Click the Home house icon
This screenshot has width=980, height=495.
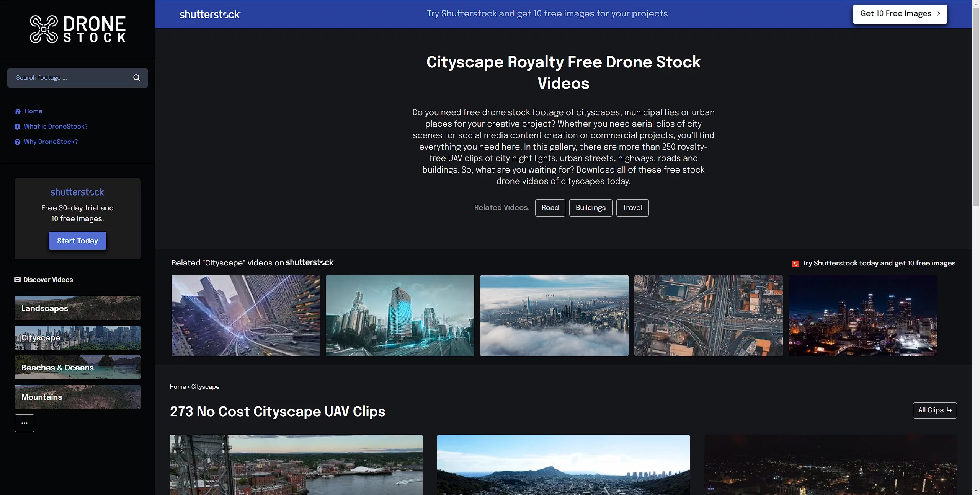(x=18, y=111)
